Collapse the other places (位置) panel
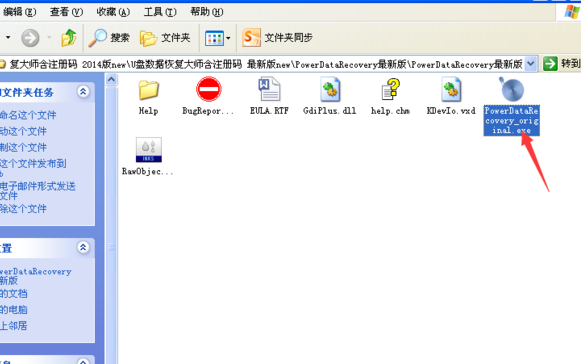Screen dimensions: 581x364 [x=83, y=247]
